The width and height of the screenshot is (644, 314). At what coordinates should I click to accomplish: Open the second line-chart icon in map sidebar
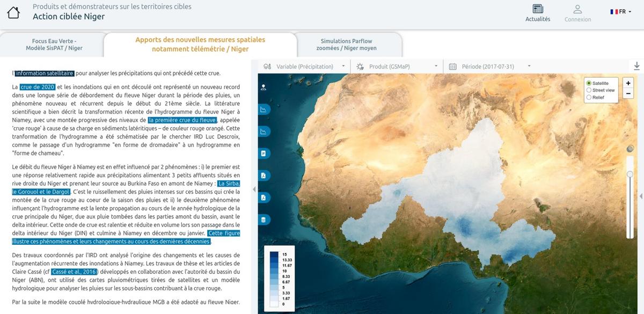click(264, 131)
